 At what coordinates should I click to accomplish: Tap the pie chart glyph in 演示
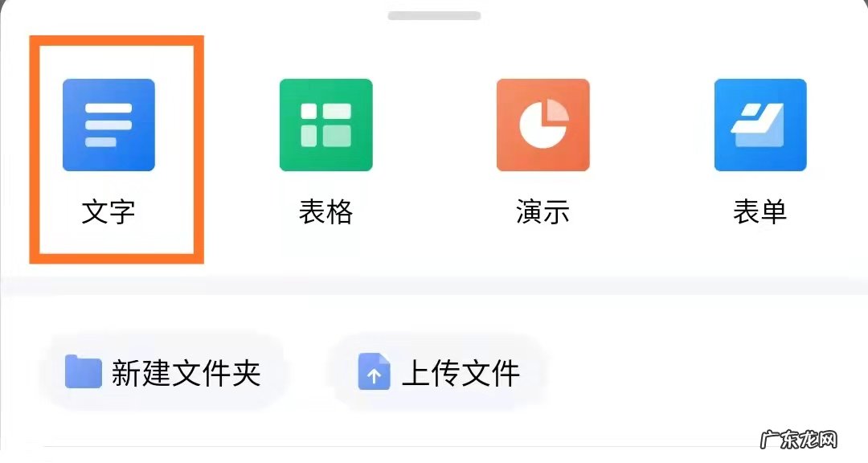(x=543, y=124)
